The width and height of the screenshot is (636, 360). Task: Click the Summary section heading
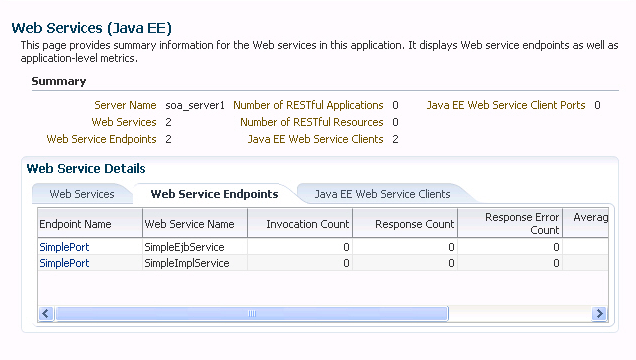(x=59, y=81)
